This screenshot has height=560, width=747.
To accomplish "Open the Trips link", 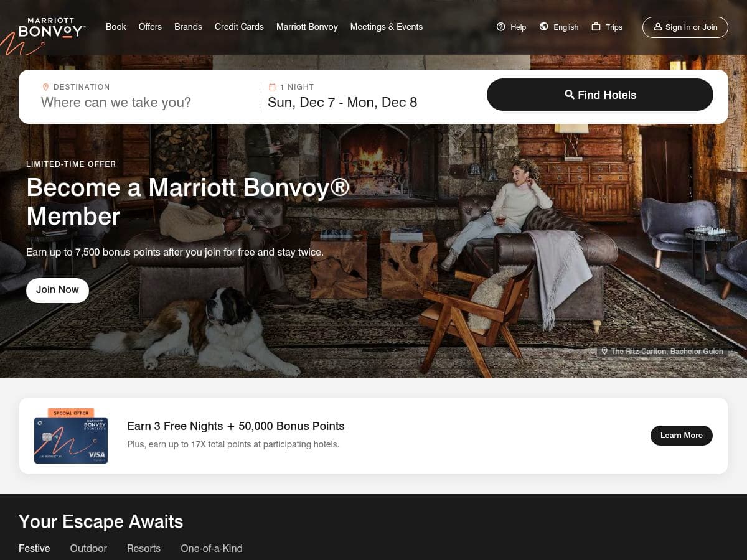I will (x=607, y=27).
